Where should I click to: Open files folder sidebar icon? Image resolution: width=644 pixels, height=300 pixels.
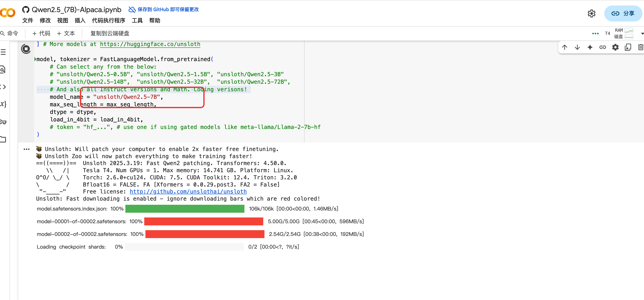3,139
